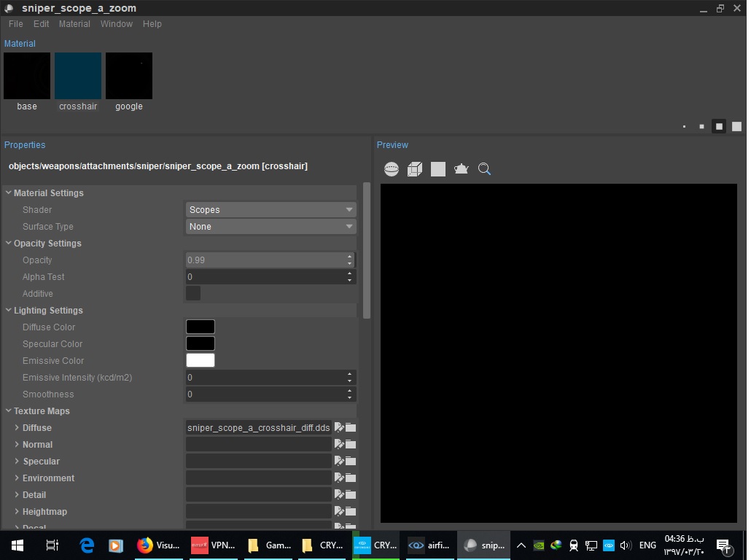
Task: Increase Alpha Test with up arrow
Action: click(350, 273)
